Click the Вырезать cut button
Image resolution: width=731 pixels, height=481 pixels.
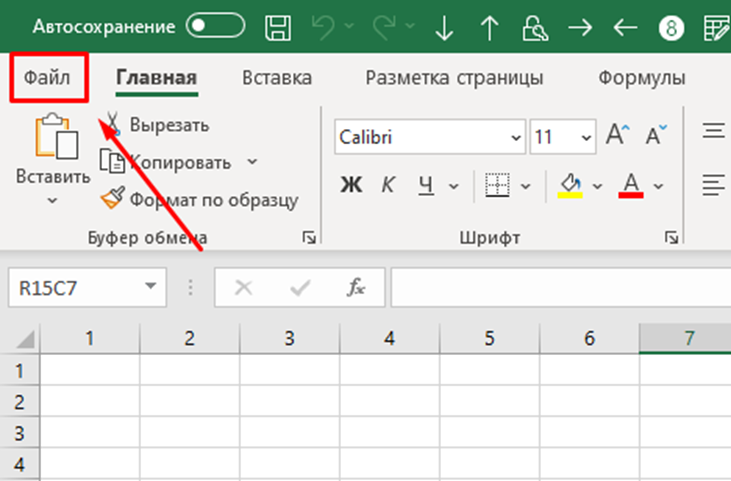[157, 124]
